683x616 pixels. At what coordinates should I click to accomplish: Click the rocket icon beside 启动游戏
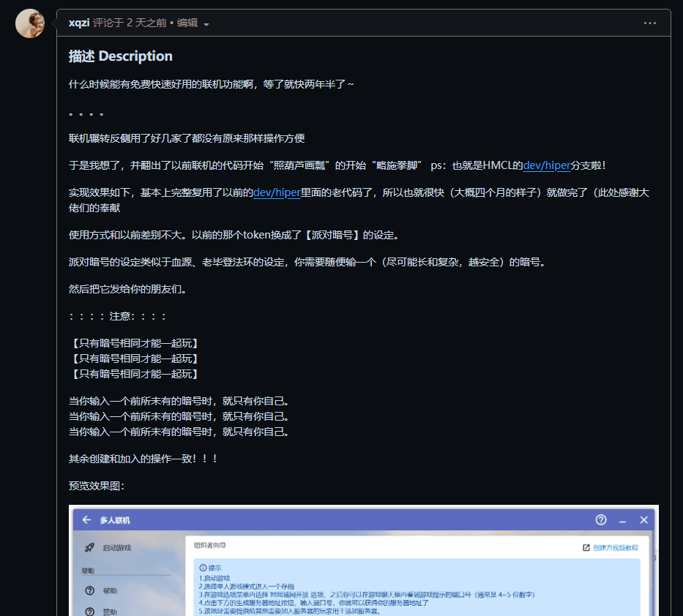coord(89,547)
